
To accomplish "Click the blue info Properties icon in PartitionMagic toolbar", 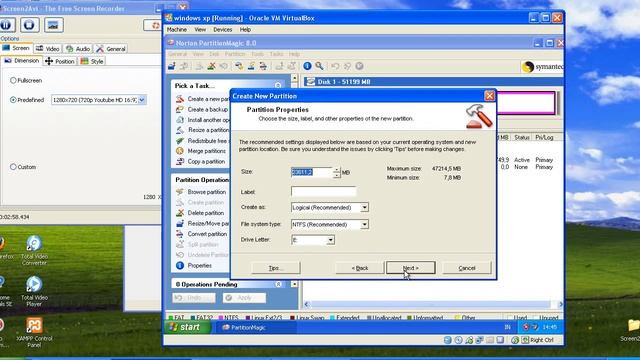I will [x=307, y=66].
